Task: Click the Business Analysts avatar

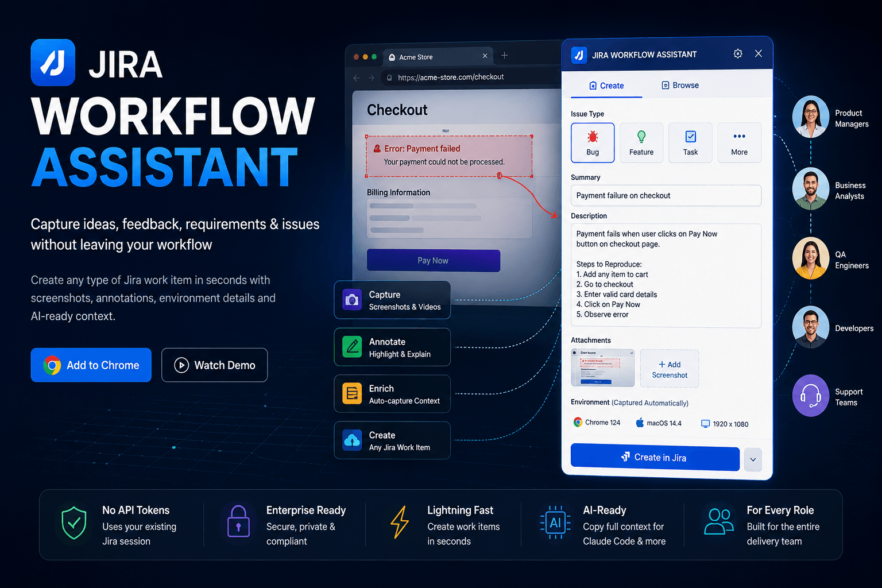Action: tap(811, 188)
